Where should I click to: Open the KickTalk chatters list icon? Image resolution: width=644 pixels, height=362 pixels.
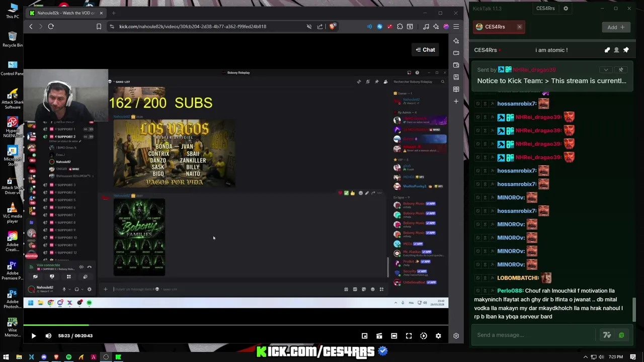pos(617,50)
